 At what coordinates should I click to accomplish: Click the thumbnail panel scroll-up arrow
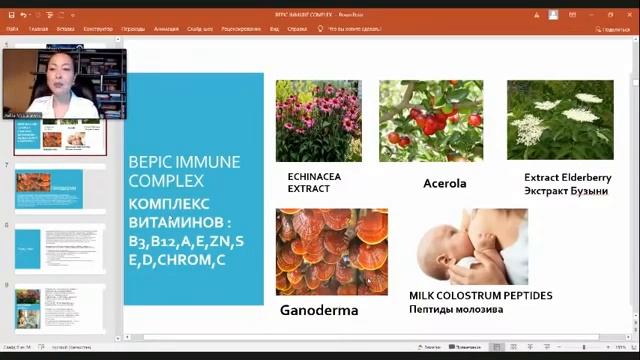click(x=118, y=40)
